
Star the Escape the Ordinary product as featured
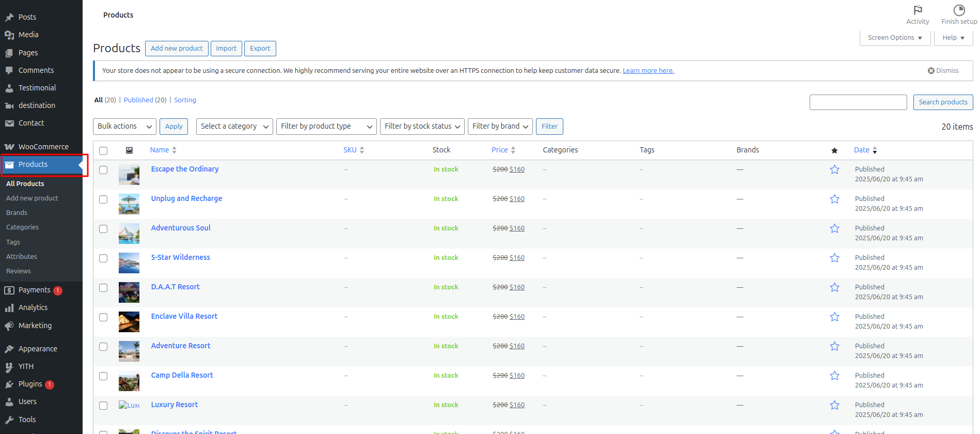coord(834,169)
